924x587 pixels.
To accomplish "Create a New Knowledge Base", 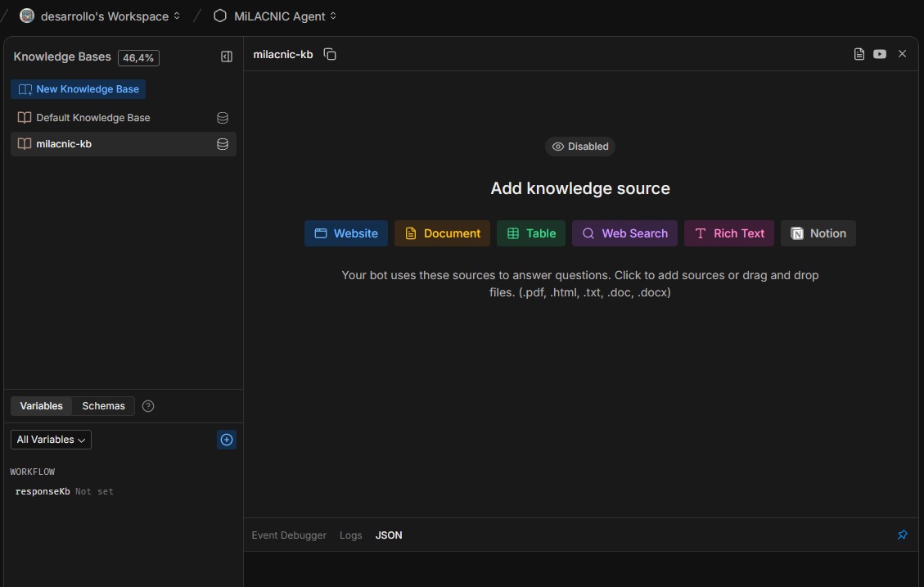I will point(79,89).
